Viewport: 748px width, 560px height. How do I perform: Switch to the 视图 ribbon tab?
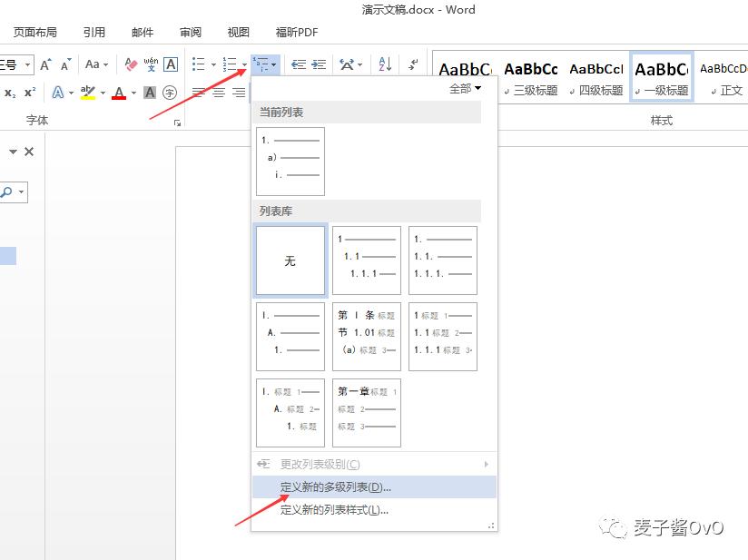click(x=238, y=32)
